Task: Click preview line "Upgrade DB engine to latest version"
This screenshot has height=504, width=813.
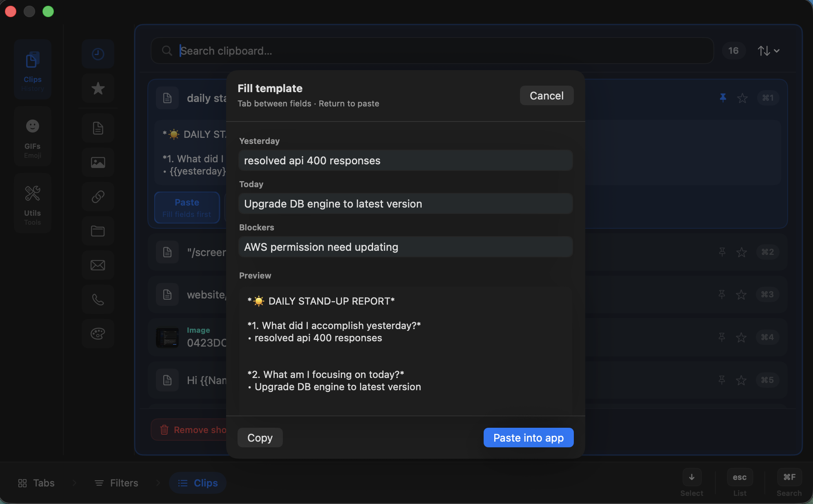Action: [338, 387]
